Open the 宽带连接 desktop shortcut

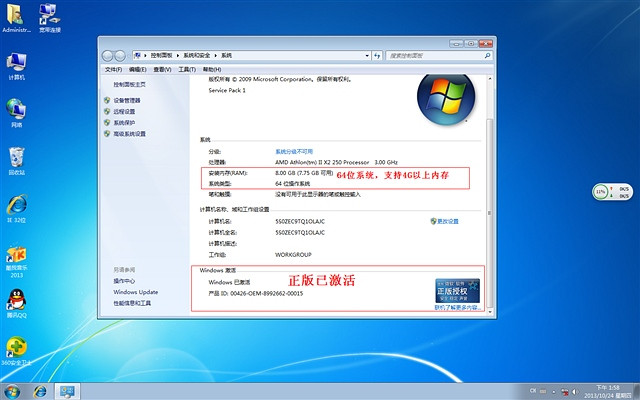tap(50, 18)
